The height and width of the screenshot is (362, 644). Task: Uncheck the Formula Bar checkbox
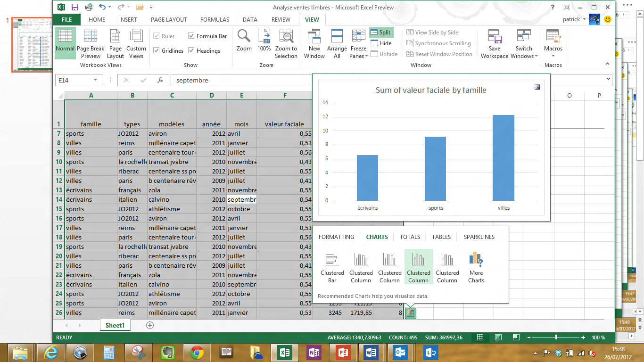tap(191, 36)
